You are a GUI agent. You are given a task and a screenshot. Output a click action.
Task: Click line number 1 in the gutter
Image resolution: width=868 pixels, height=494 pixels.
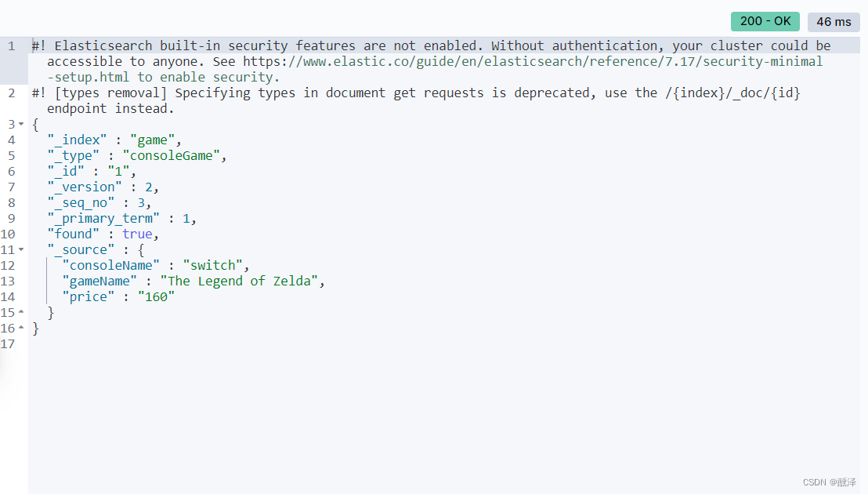12,46
